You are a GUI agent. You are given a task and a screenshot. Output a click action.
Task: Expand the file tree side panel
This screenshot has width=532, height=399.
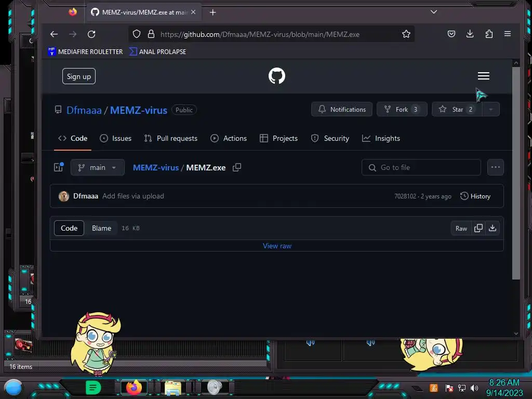point(58,167)
